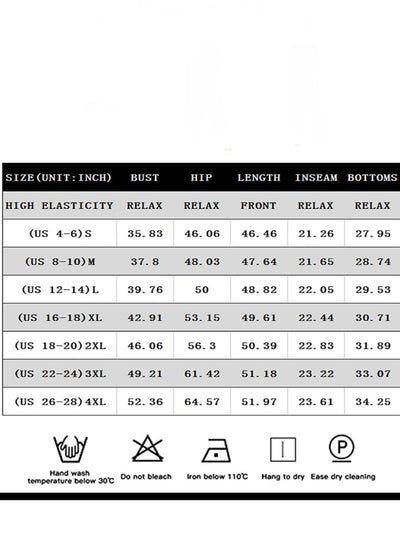Image resolution: width=400 pixels, height=534 pixels.
Task: Select the BOTTOMS column header
Action: click(x=372, y=178)
